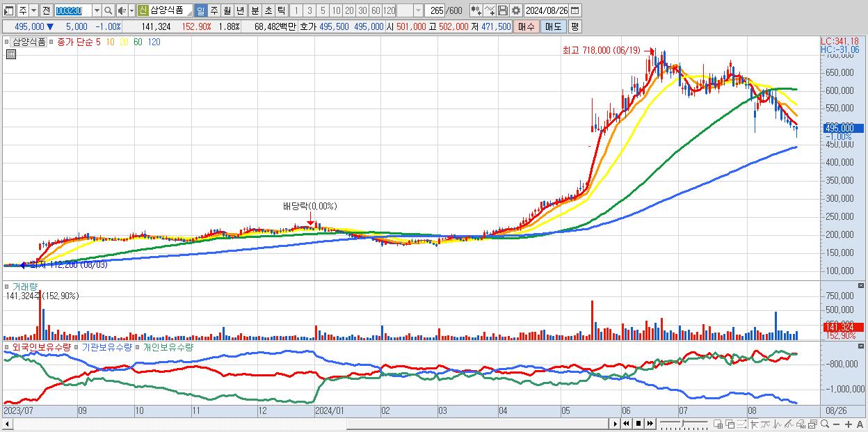Click the overlapping windows icon at bottom
868x432 pixels.
click(730, 424)
